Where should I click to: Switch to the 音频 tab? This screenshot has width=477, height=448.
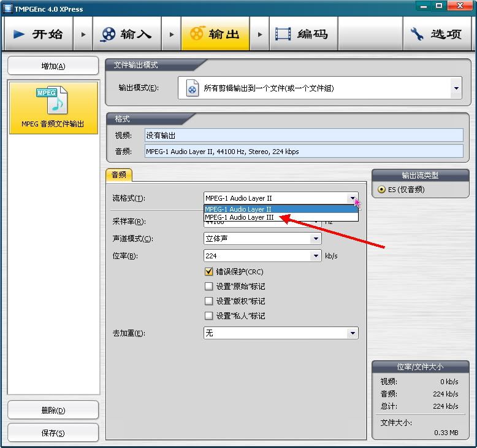point(118,175)
